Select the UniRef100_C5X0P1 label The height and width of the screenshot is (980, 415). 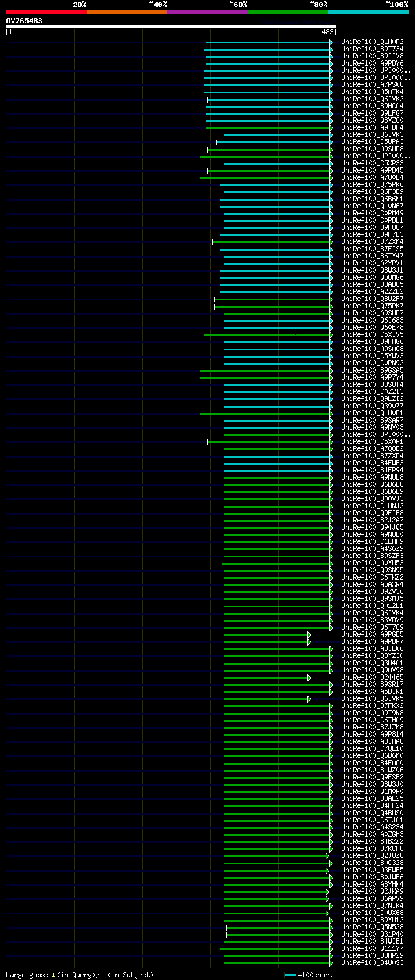tap(372, 441)
